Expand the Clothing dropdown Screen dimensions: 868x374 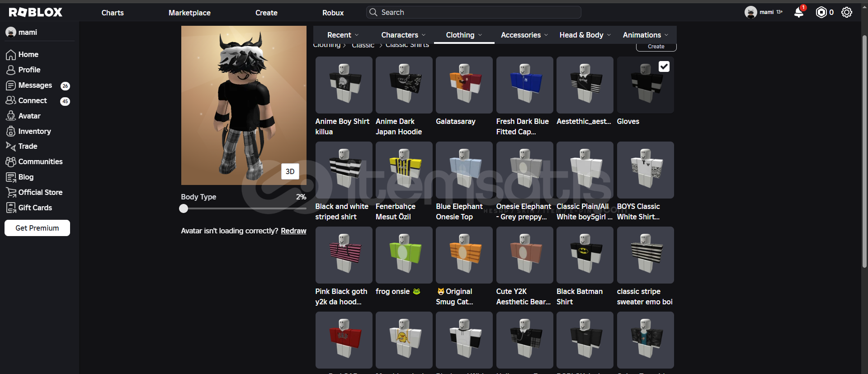coord(464,35)
